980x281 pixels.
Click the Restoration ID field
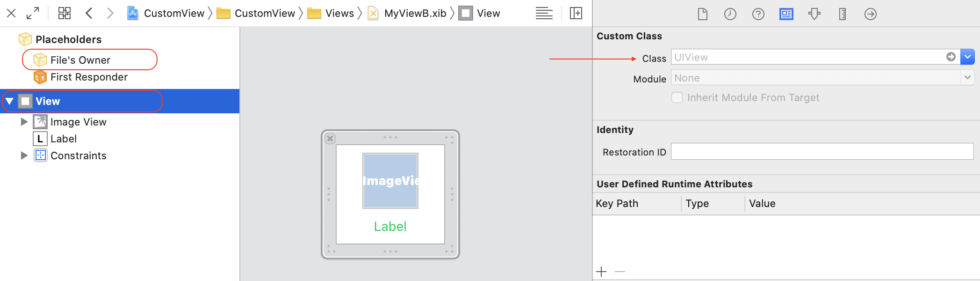pos(822,151)
